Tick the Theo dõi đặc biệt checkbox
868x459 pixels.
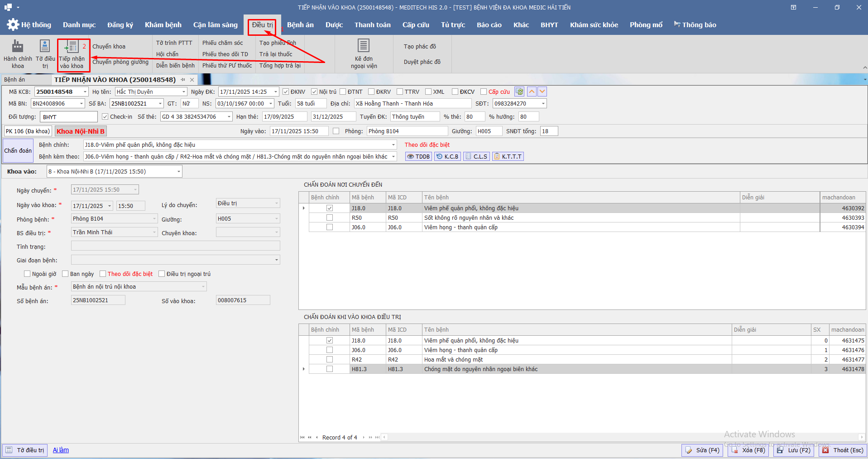coord(103,274)
